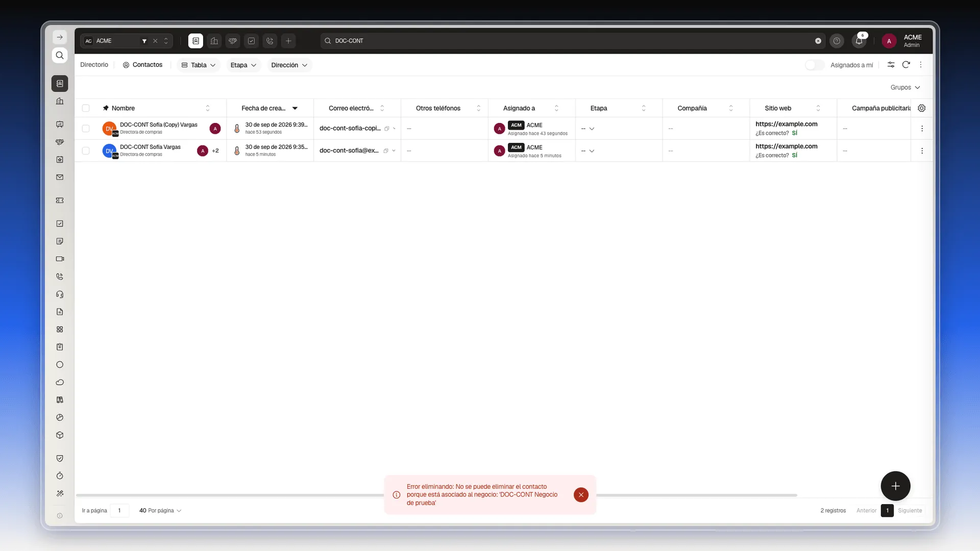Viewport: 980px width, 551px height.
Task: Open the sidebar search magnifier icon
Action: [x=60, y=55]
